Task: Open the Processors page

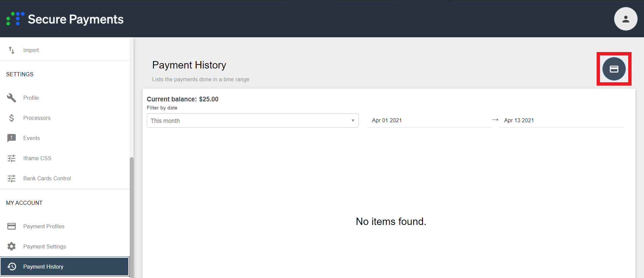Action: [65, 118]
